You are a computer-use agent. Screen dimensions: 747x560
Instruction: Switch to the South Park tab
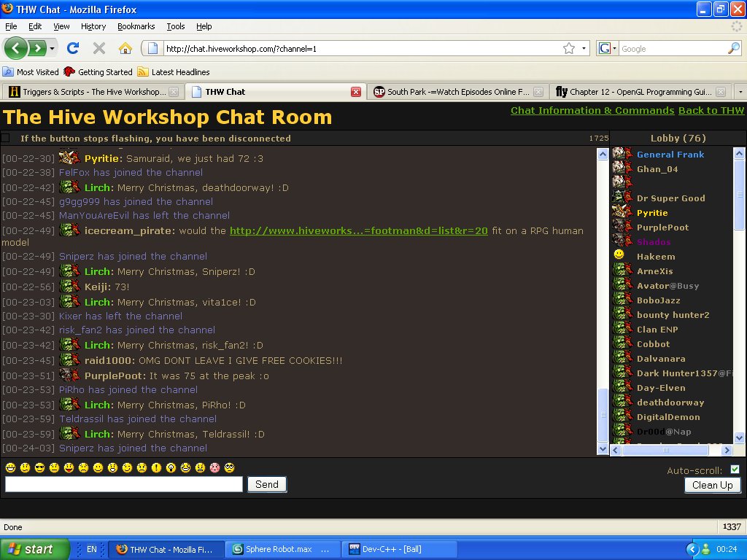click(457, 92)
